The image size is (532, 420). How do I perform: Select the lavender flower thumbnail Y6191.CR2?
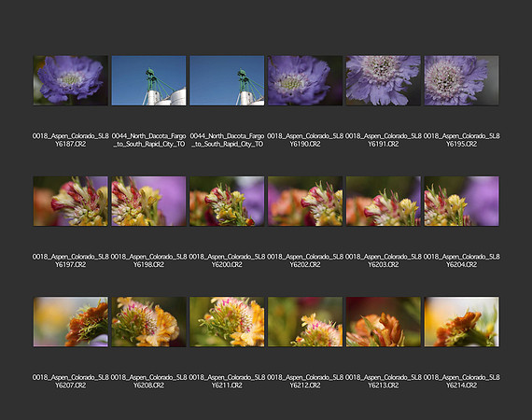click(384, 80)
